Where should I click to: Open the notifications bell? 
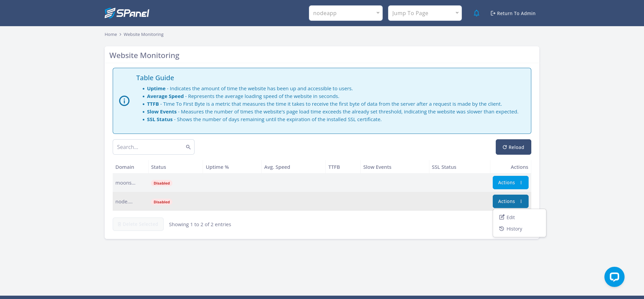[x=476, y=13]
